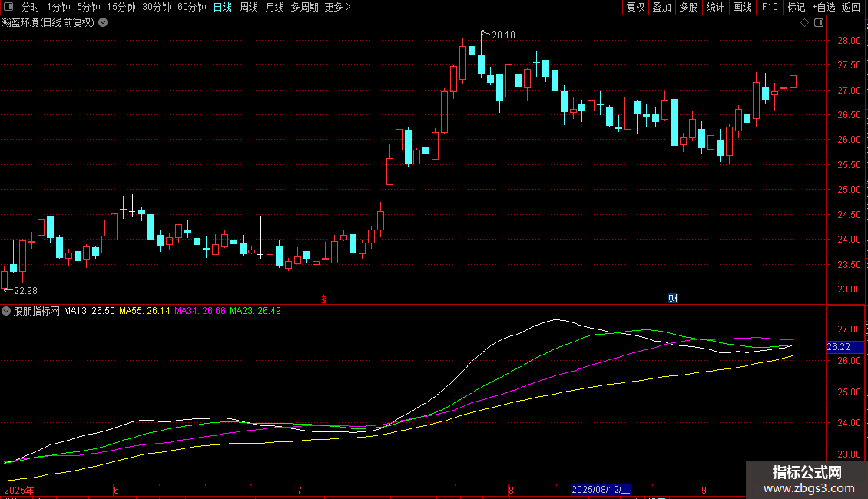The height and width of the screenshot is (499, 868).
Task: Select the 60分钟 period tab
Action: 192,7
